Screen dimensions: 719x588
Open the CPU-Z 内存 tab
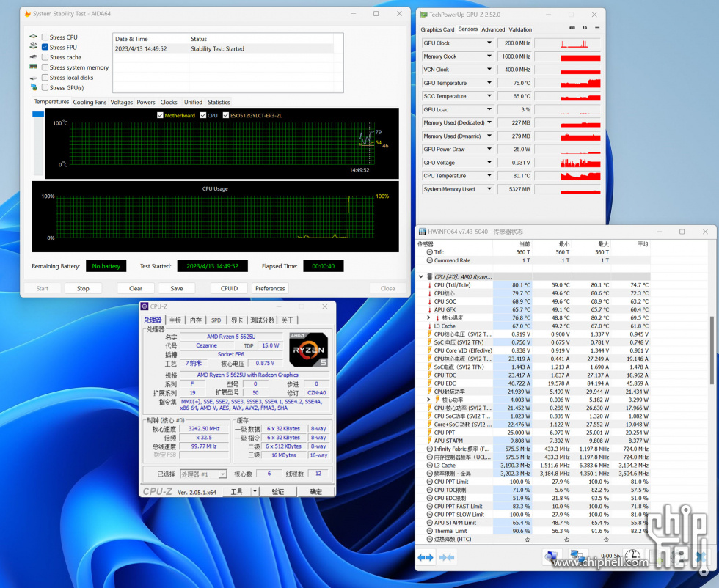(x=196, y=320)
